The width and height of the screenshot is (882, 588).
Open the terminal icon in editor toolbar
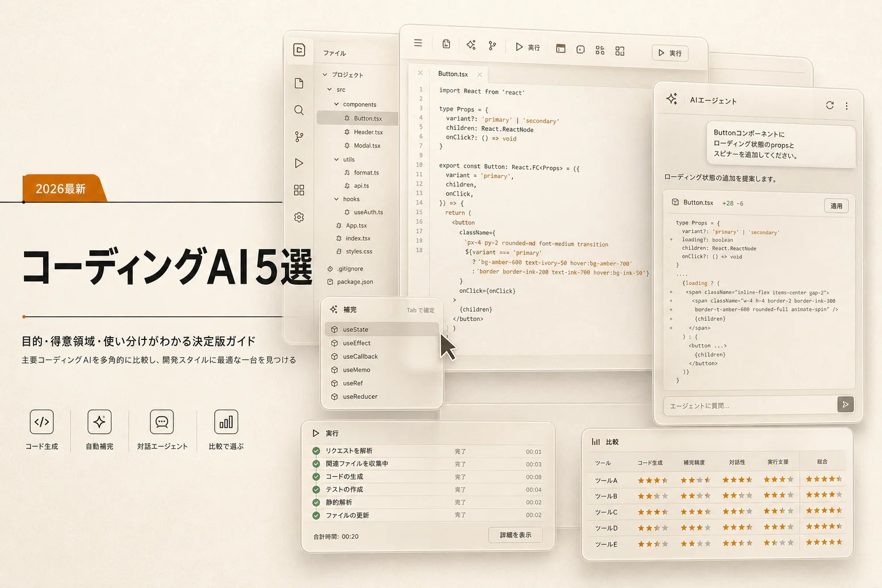[x=561, y=49]
